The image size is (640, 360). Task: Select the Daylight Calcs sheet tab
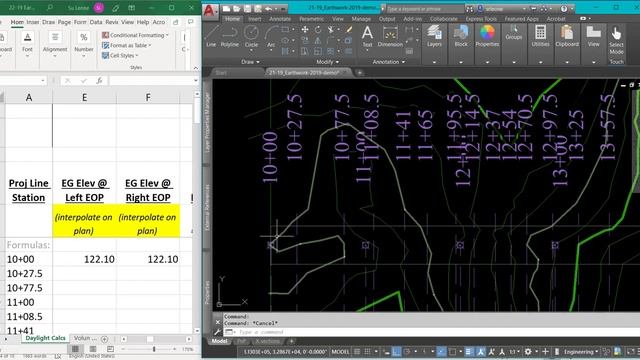click(45, 338)
